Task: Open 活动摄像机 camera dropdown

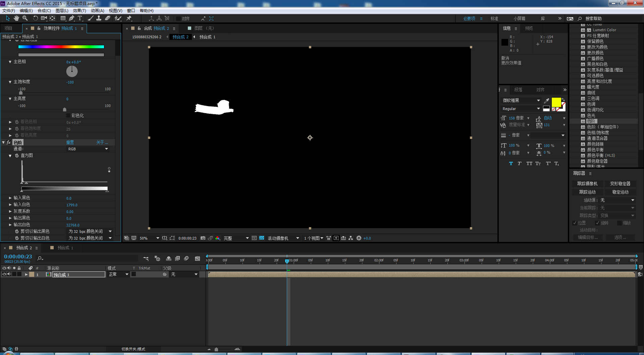Action: coord(283,238)
